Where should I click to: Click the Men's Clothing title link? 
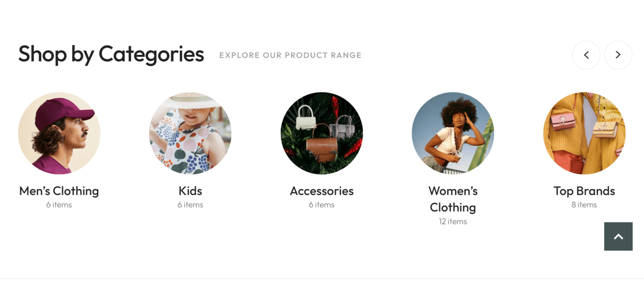pos(59,191)
